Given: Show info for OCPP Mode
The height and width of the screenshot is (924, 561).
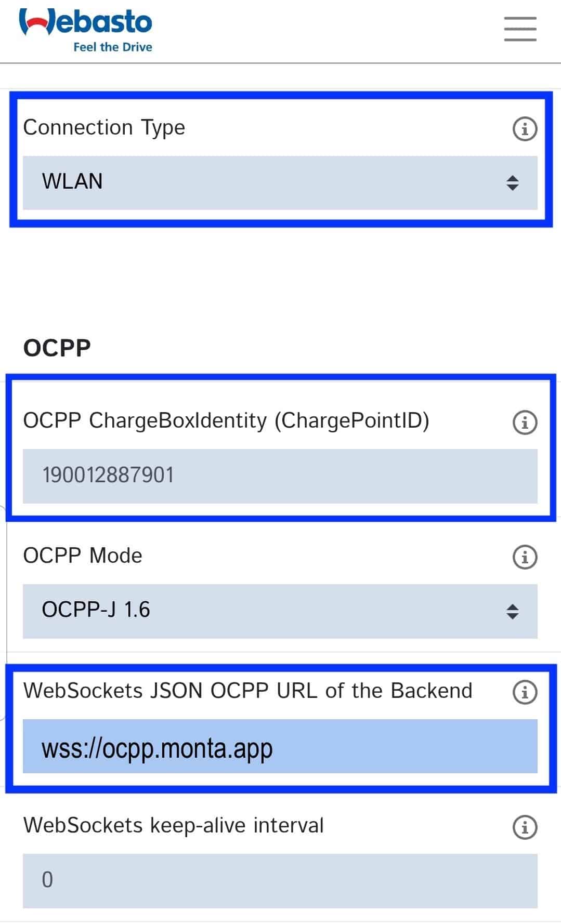Looking at the screenshot, I should tap(525, 557).
